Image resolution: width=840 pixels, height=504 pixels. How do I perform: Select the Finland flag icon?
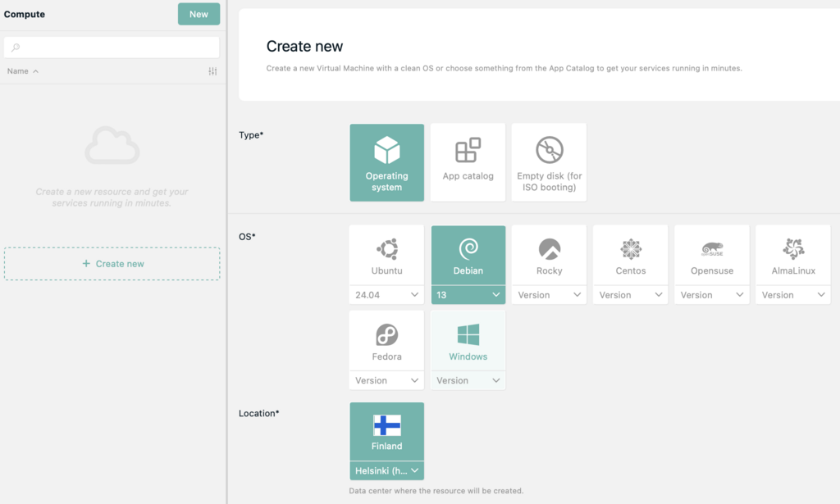387,425
